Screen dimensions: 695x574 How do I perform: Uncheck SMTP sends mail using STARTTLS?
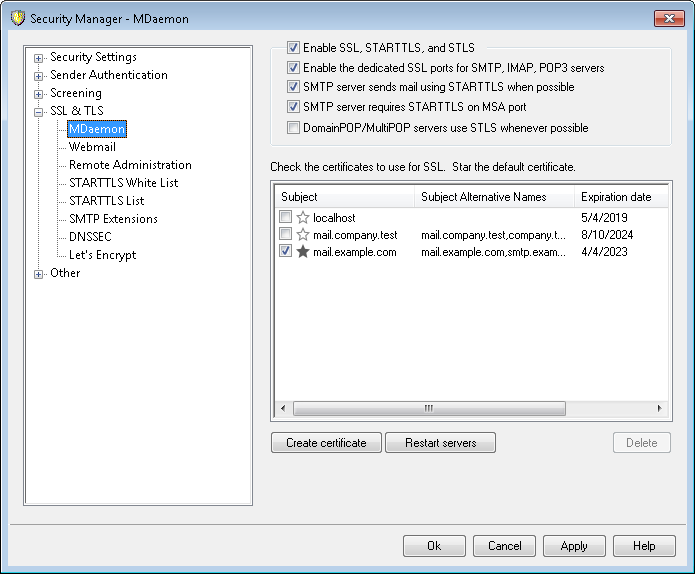pos(293,86)
